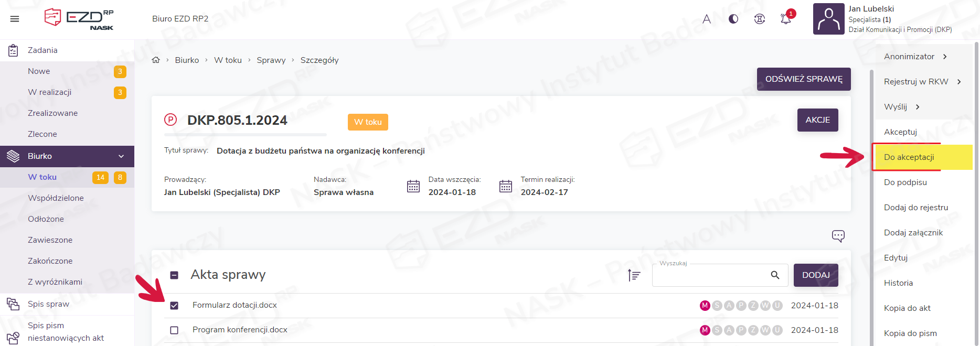Collapse the Biurko sidebar section
The image size is (980, 346).
[121, 156]
